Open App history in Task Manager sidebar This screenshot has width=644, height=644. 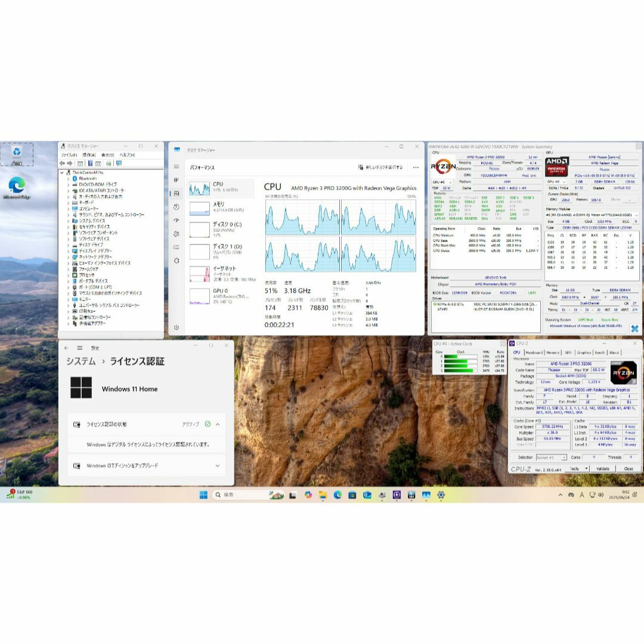click(177, 207)
